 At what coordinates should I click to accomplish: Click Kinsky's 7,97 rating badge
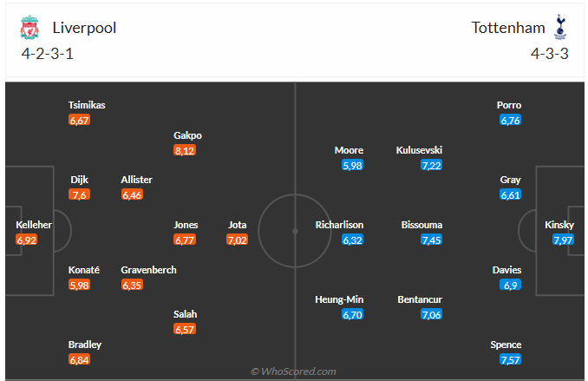pos(563,240)
